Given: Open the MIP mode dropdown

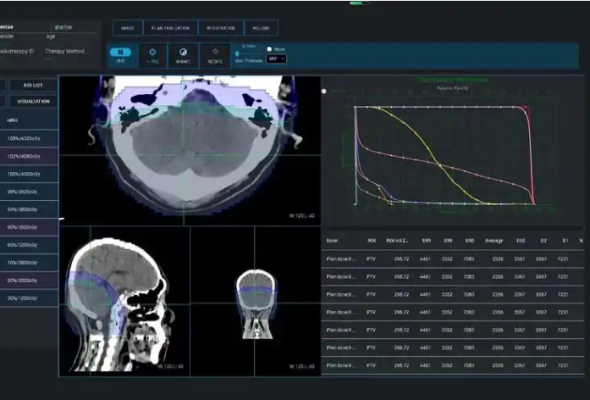Looking at the screenshot, I should coord(277,59).
